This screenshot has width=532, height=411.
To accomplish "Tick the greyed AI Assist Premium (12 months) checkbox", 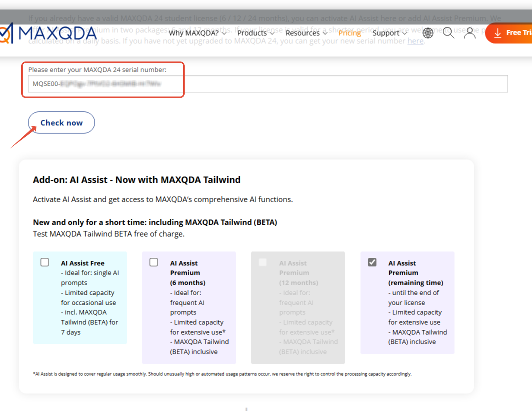I will (263, 262).
